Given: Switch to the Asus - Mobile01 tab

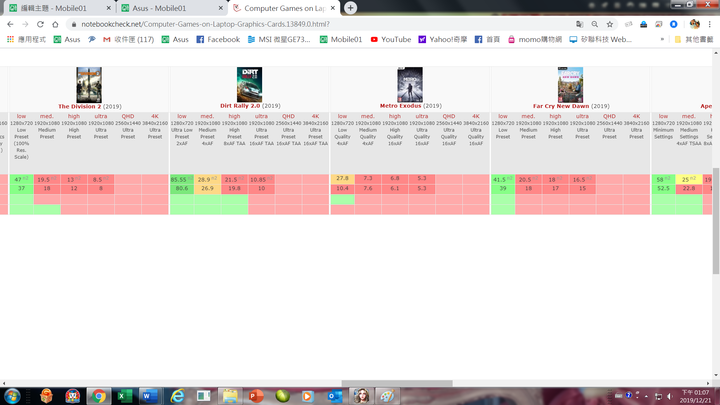Looking at the screenshot, I should coord(172,8).
